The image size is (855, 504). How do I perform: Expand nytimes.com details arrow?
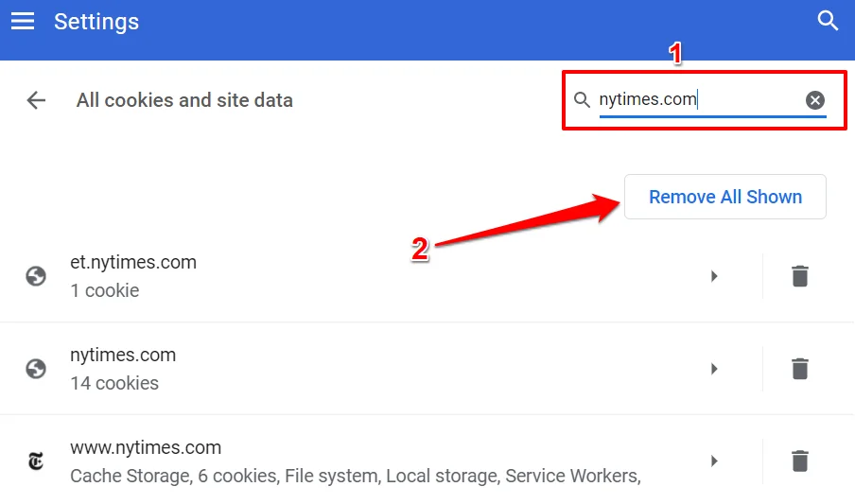714,369
